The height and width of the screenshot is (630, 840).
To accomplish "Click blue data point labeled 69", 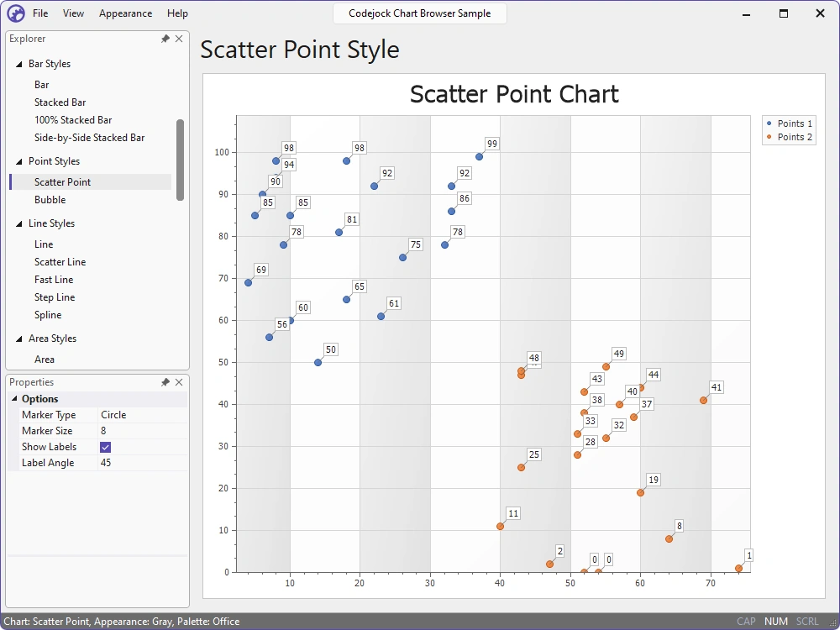I will click(x=248, y=283).
